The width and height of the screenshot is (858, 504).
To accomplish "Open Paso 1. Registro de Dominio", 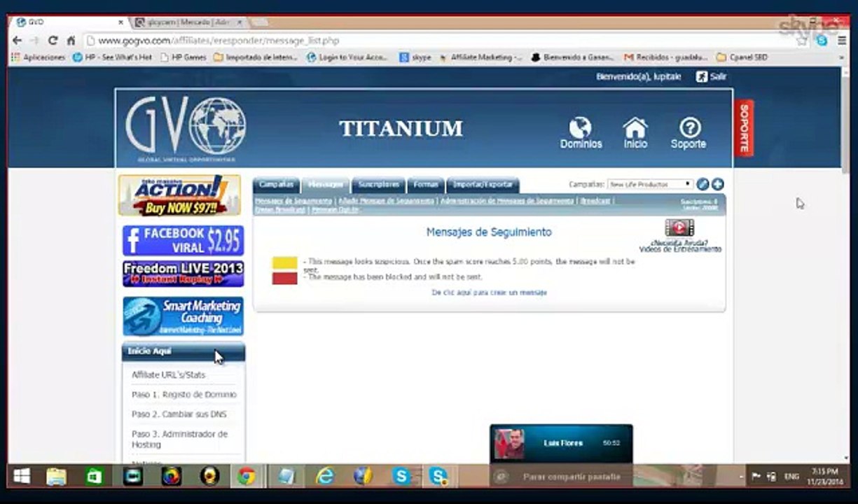I will click(184, 395).
